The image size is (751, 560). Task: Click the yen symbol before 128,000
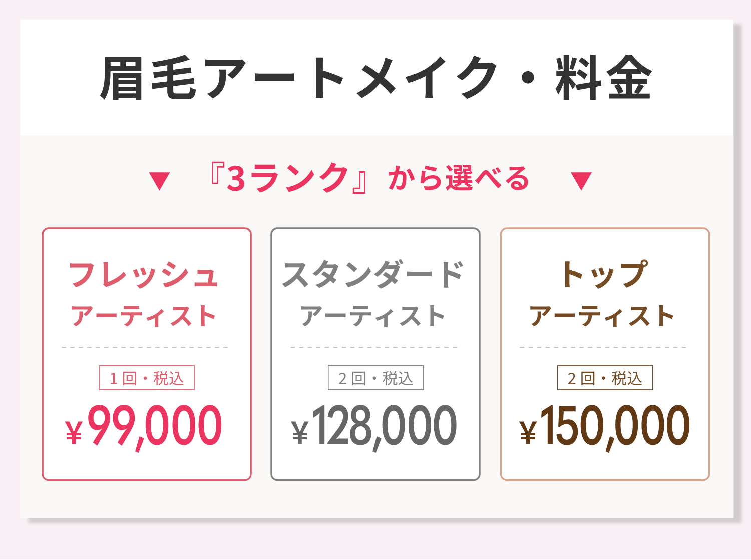click(x=300, y=432)
